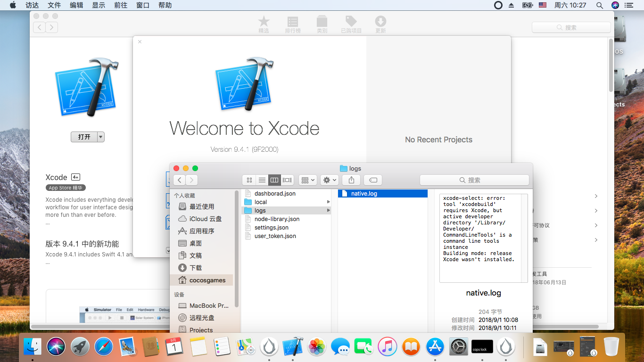
Task: Go forward in the Finder window
Action: tap(191, 180)
